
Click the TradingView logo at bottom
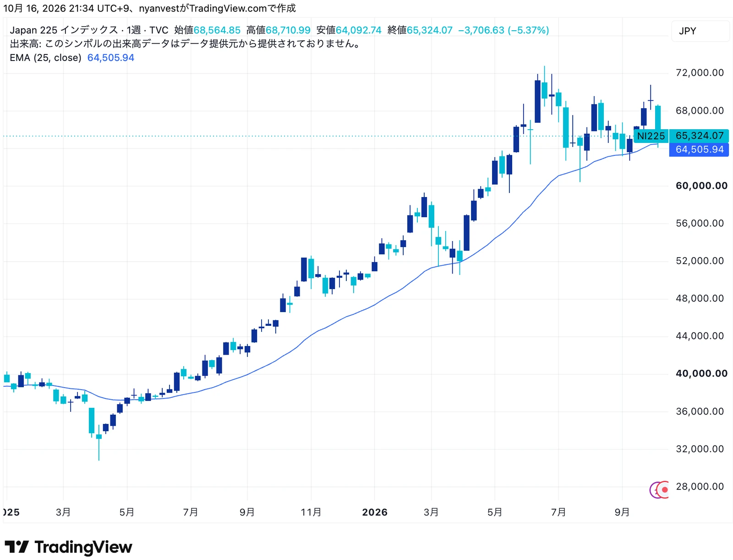(x=68, y=547)
